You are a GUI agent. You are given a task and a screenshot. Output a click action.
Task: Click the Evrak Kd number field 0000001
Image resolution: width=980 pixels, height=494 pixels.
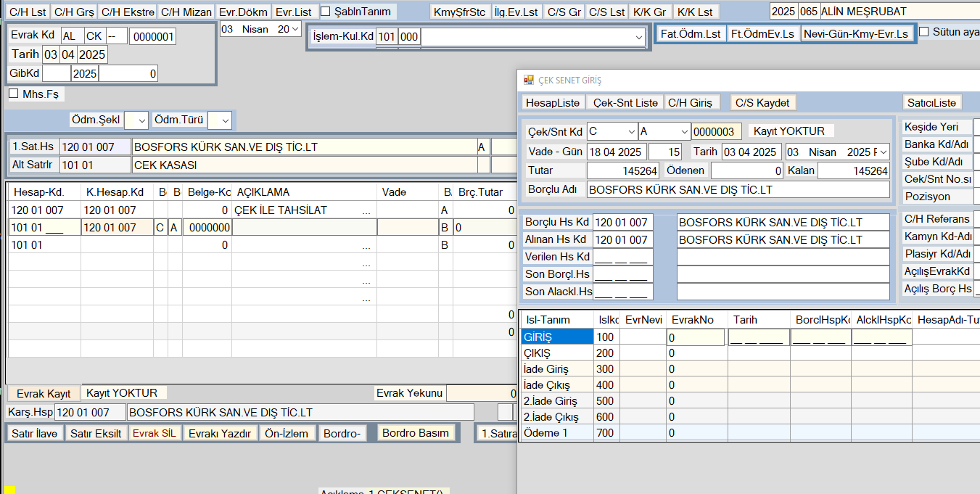click(x=152, y=36)
